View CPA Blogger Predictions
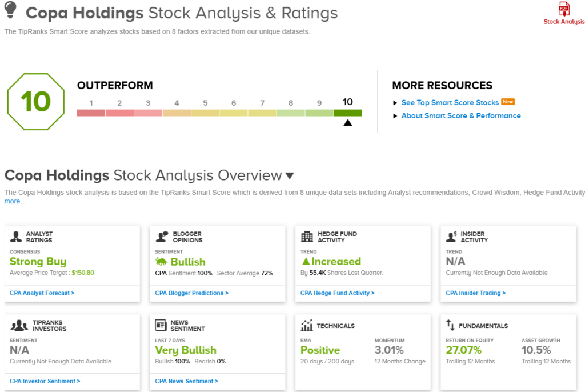Viewport: 585px width, 392px height. point(192,293)
